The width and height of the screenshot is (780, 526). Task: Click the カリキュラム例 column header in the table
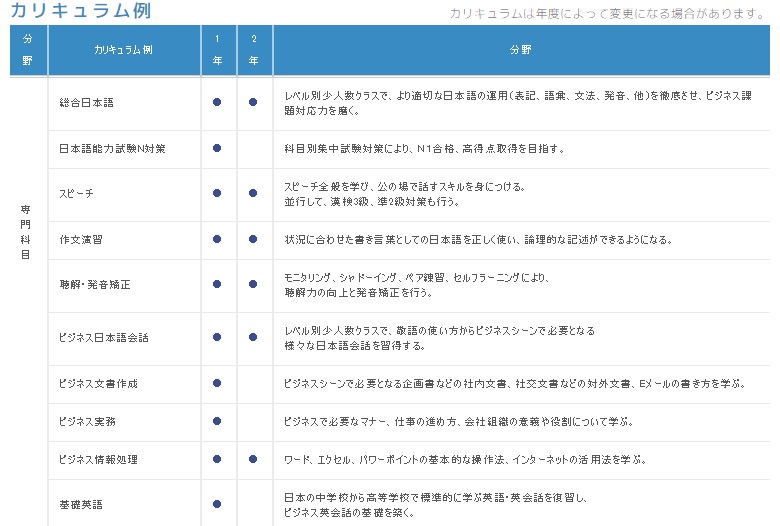124,50
